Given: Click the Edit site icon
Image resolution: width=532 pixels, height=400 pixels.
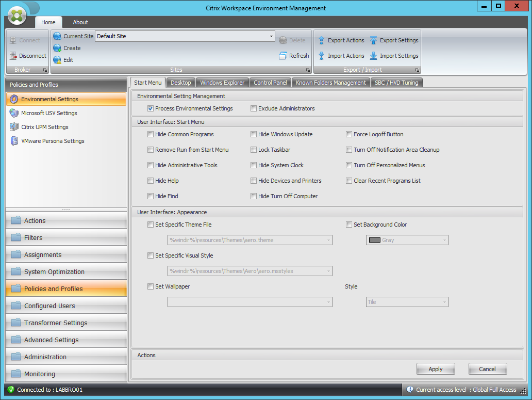Looking at the screenshot, I should [57, 60].
